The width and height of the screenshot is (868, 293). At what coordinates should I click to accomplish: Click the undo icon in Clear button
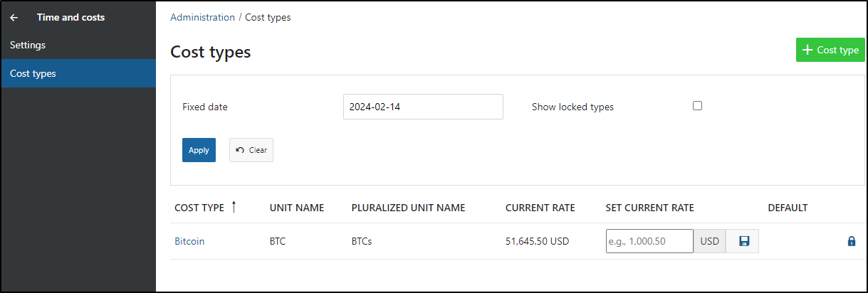pos(240,150)
